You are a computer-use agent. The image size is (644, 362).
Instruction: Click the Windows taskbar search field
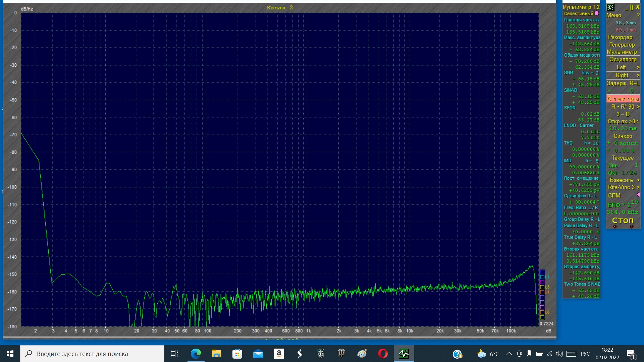[92, 354]
